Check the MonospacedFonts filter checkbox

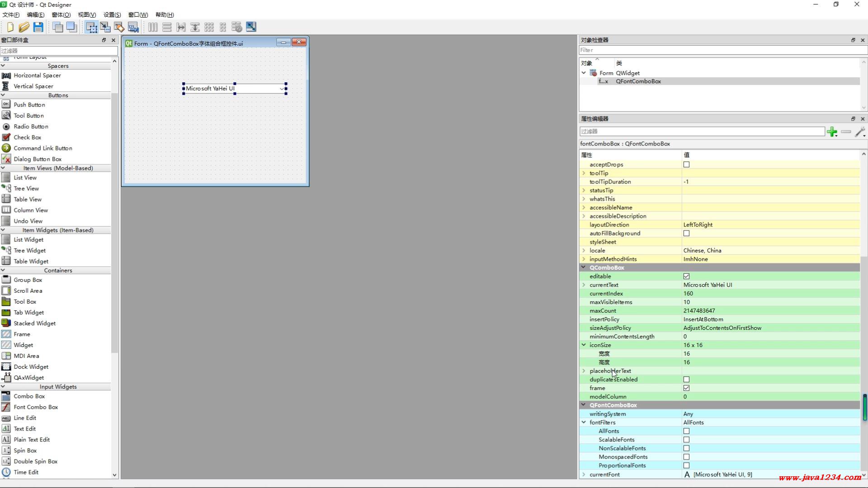coord(686,457)
